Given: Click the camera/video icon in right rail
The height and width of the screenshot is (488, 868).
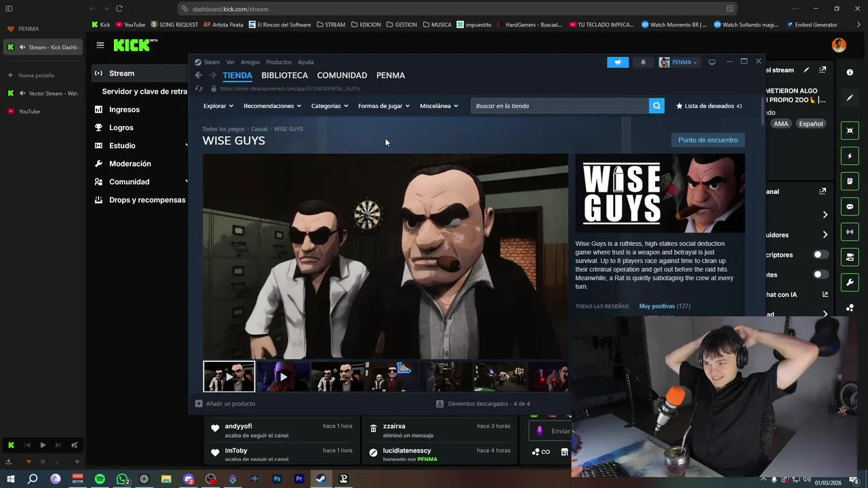Looking at the screenshot, I should (x=850, y=257).
